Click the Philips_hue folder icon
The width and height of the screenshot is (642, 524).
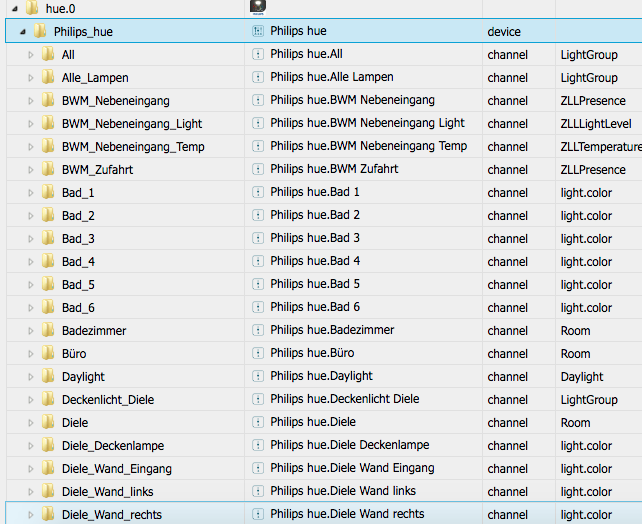(40, 31)
